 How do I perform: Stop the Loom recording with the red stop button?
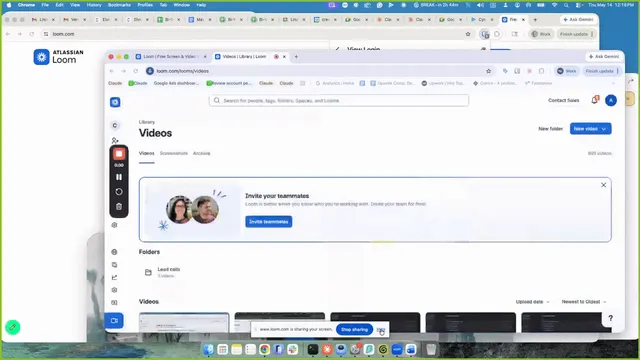coord(119,154)
